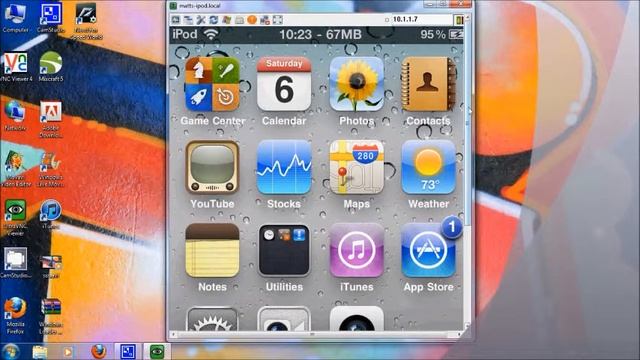Toggle fullscreen mode in VNC toolbar
Image resolution: width=640 pixels, height=360 pixels.
pyautogui.click(x=278, y=20)
